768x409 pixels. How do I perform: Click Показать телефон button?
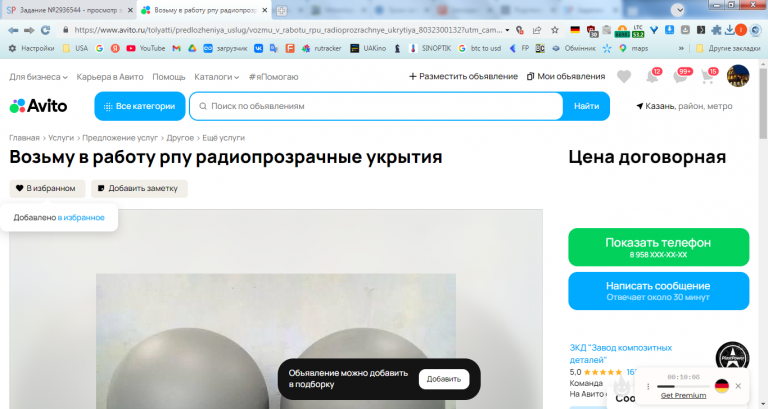[658, 247]
